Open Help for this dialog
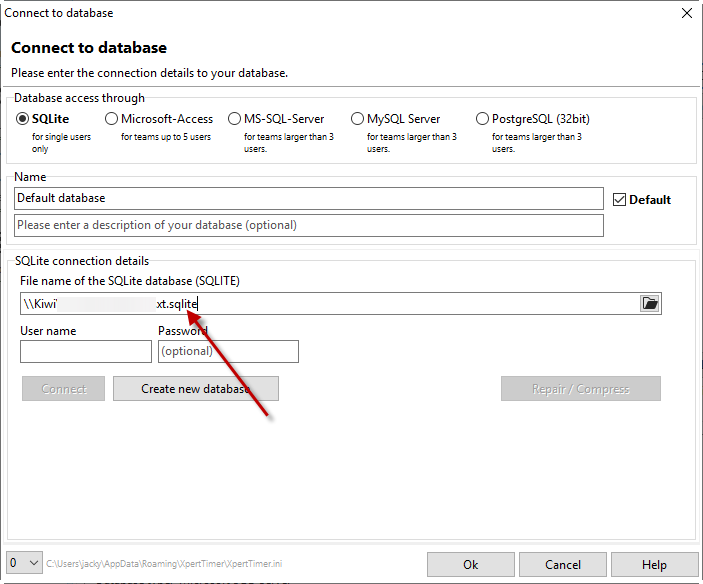703x584 pixels. pyautogui.click(x=654, y=565)
